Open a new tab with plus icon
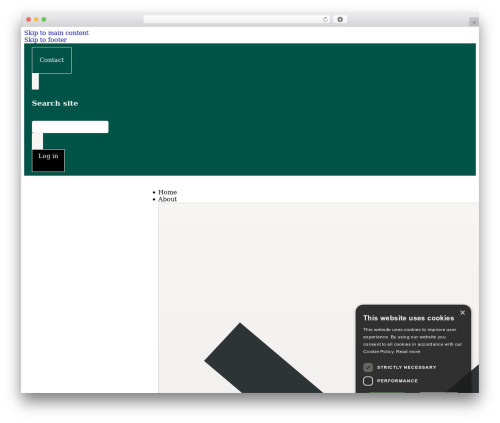Screen dimensions: 500x423 tap(474, 22)
